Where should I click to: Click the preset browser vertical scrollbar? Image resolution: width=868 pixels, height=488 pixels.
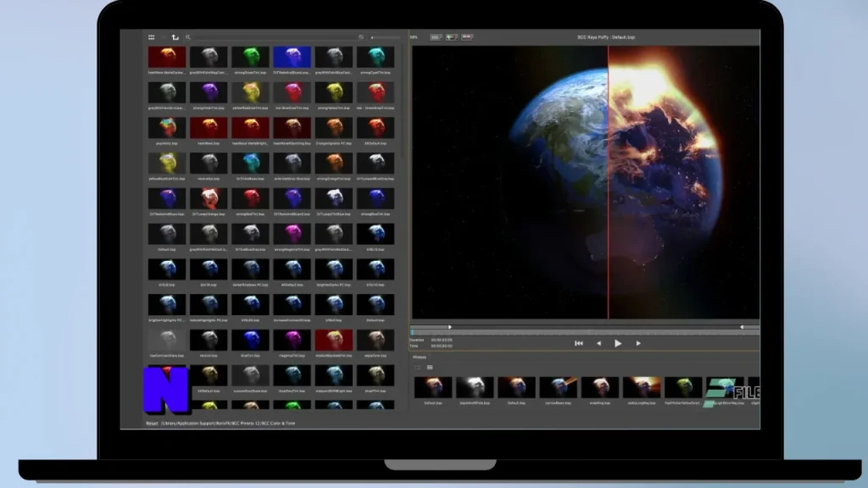[x=403, y=103]
